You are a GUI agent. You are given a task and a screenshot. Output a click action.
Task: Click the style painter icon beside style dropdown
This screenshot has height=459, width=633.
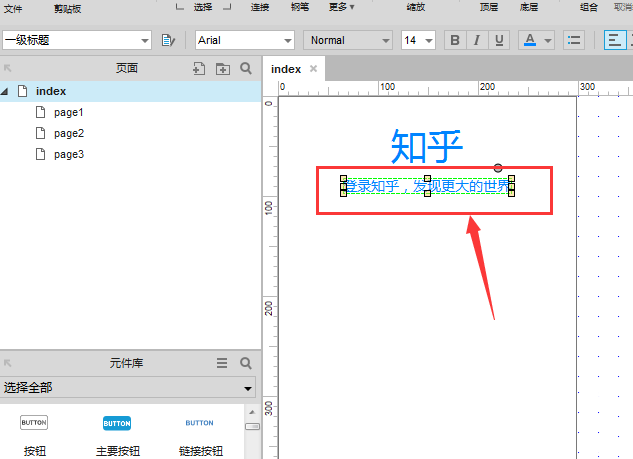point(168,40)
